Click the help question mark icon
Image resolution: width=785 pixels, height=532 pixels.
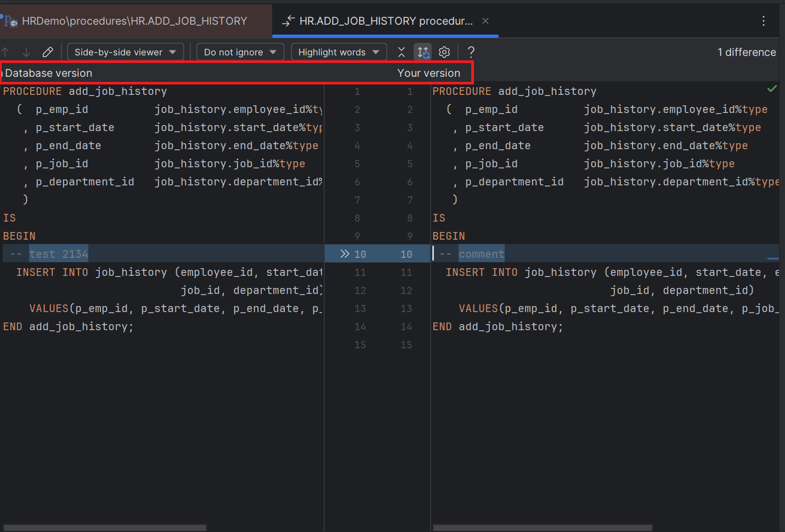point(471,52)
